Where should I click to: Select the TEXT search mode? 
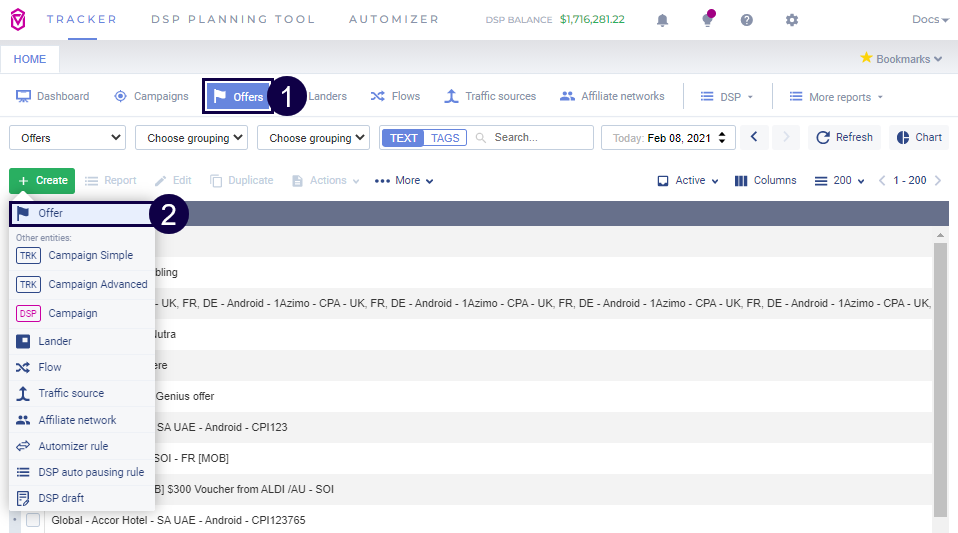point(404,138)
